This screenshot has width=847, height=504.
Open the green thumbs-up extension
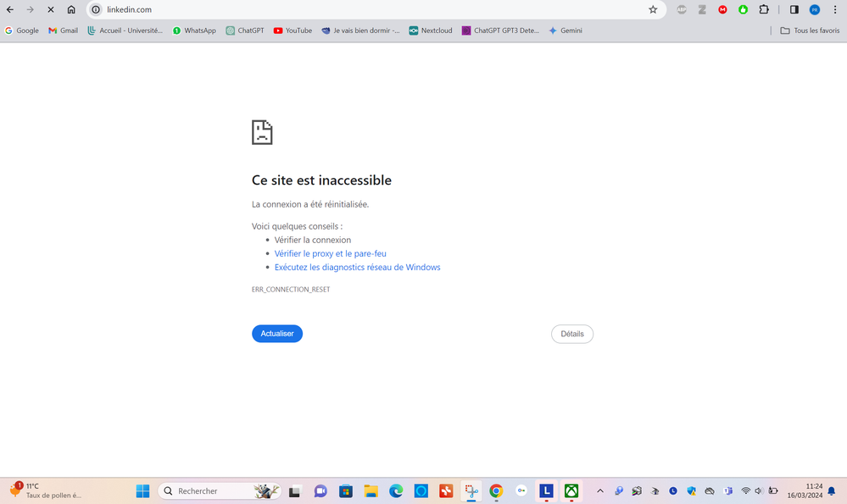coord(744,9)
